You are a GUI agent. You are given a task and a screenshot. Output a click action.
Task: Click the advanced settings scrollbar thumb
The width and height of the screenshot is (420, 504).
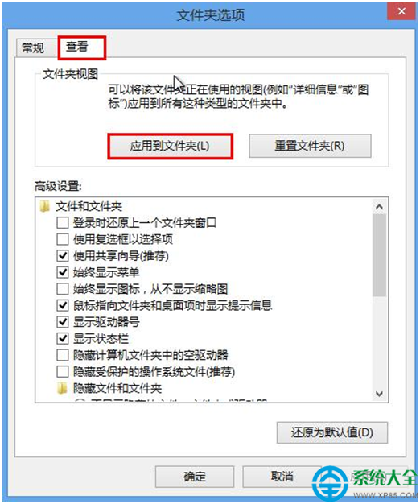tap(379, 255)
